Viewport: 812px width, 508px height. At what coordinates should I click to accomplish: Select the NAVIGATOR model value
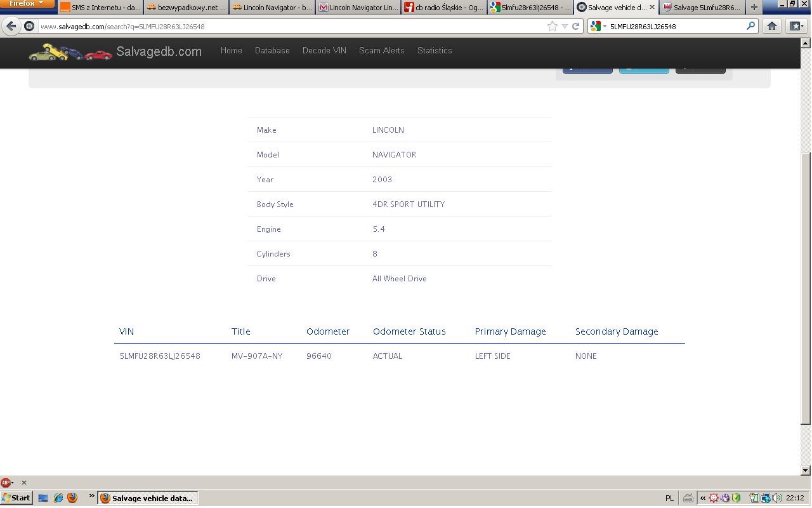click(x=394, y=155)
